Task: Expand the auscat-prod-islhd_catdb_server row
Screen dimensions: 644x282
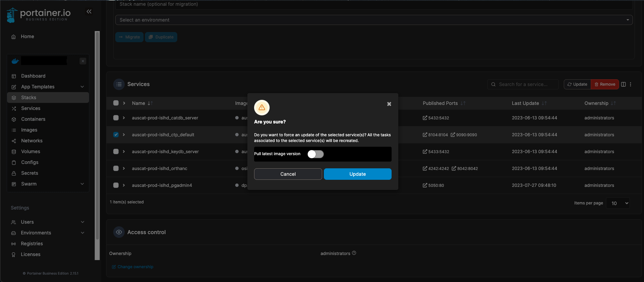Action: coord(124,118)
